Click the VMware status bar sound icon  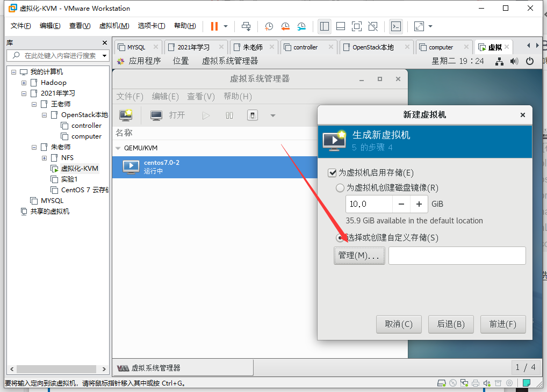coord(487,383)
